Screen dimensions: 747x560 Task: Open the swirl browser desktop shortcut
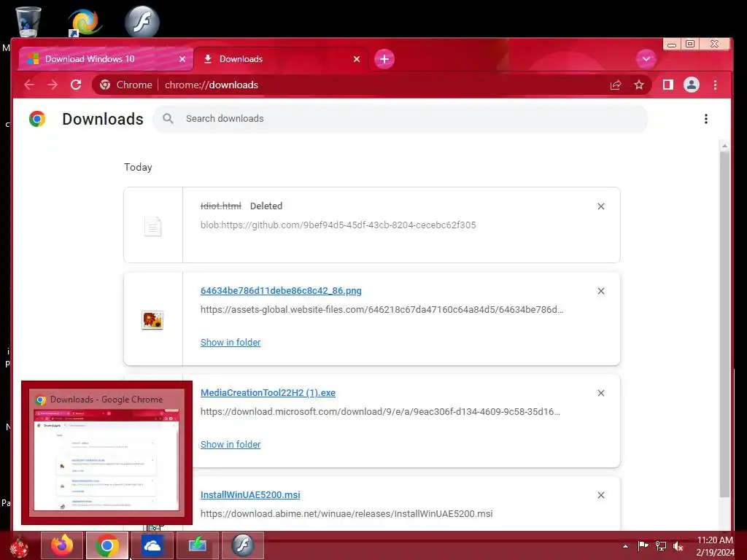[85, 22]
